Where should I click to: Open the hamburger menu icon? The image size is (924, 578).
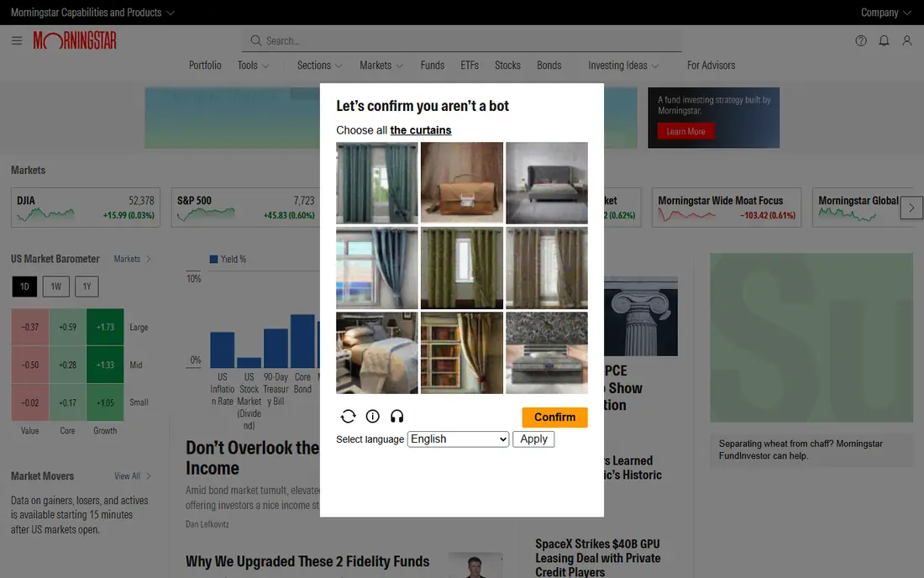(17, 40)
